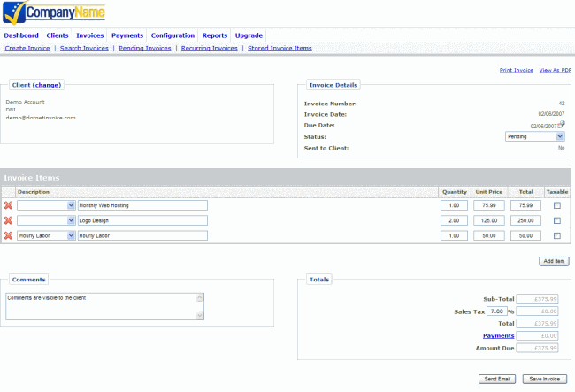This screenshot has width=575, height=392.
Task: Click the unit price field showing 125.00
Action: 489,220
